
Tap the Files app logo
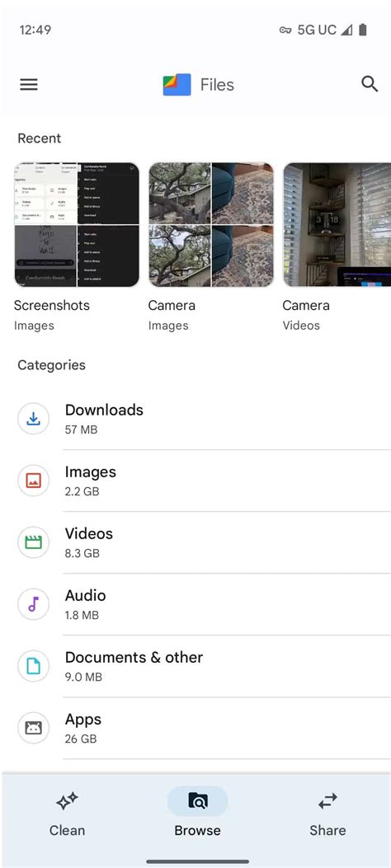pos(177,85)
